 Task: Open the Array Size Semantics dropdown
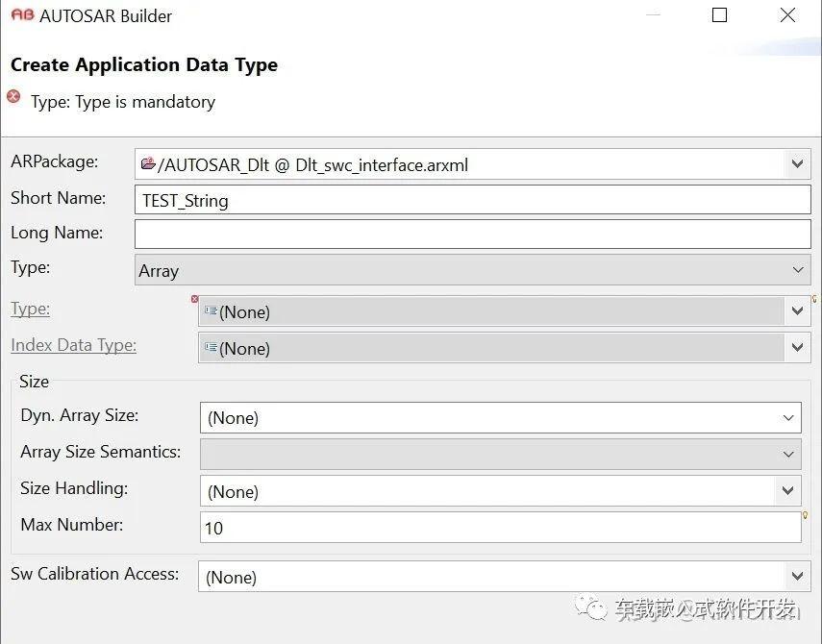[501, 454]
